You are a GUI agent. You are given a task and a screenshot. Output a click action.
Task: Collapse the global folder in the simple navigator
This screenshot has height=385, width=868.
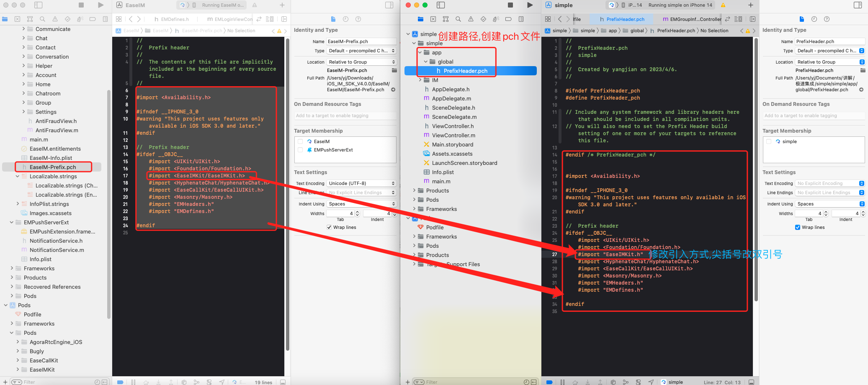(426, 62)
